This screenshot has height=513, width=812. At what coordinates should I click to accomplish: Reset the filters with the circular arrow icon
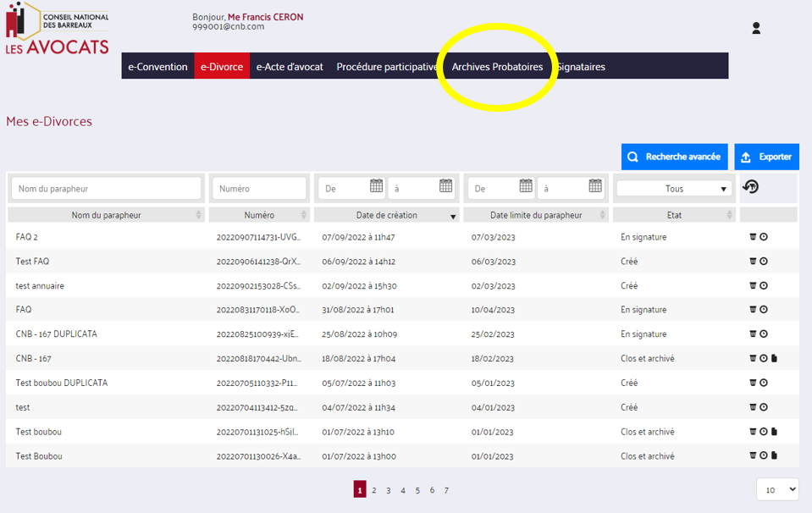(x=750, y=186)
